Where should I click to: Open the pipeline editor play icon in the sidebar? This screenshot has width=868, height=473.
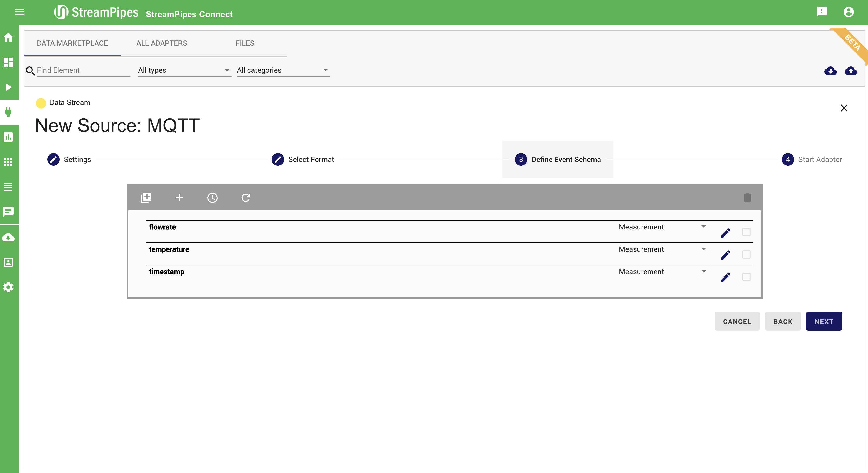coord(9,87)
